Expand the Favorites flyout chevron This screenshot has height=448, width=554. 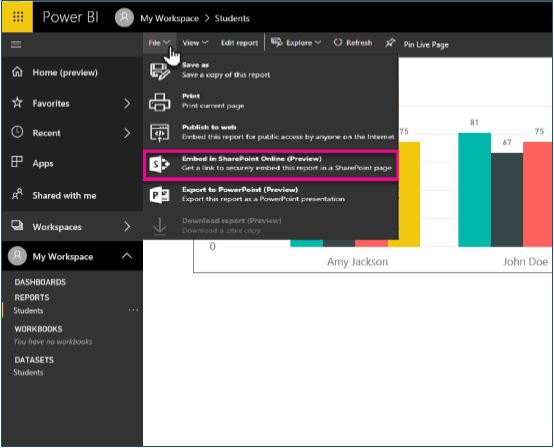pos(127,104)
